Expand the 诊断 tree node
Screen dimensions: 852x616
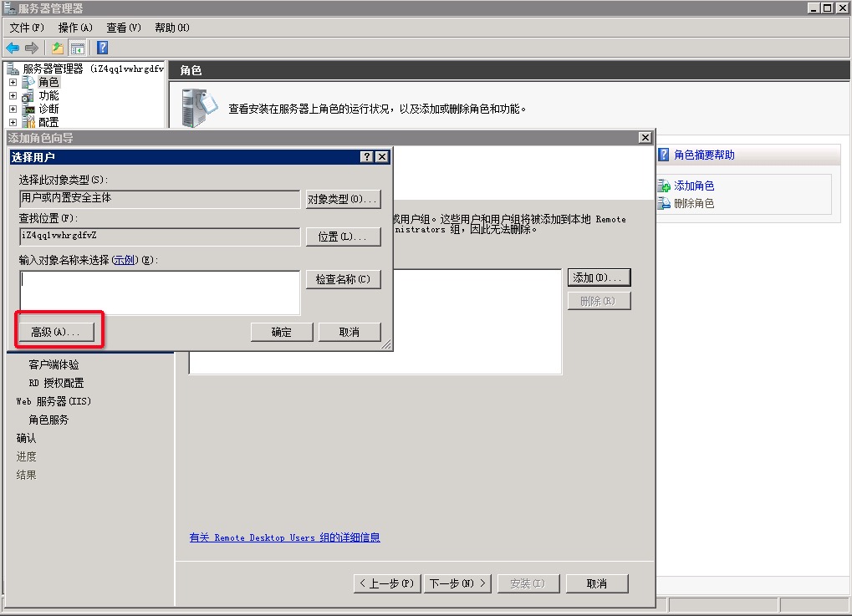(x=13, y=109)
